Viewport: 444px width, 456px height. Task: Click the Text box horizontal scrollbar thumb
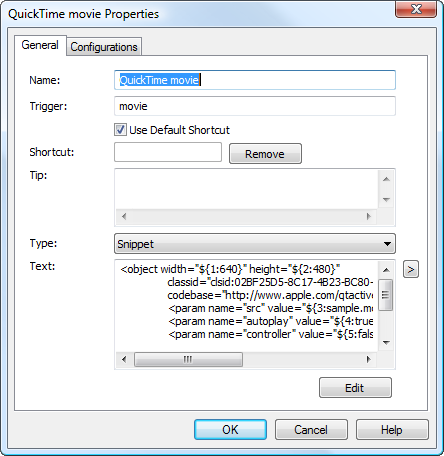pos(188,359)
